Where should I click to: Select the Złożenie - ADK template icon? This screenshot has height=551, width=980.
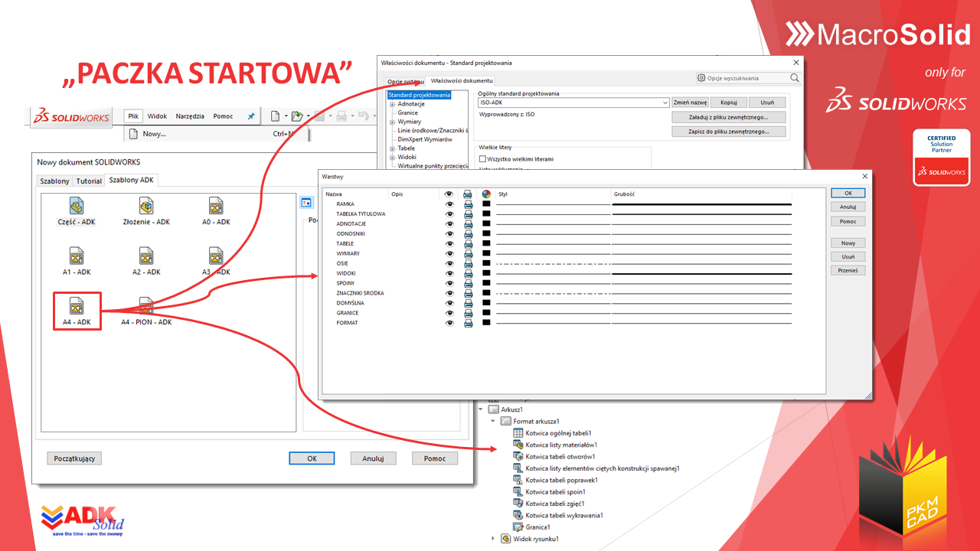tap(146, 206)
